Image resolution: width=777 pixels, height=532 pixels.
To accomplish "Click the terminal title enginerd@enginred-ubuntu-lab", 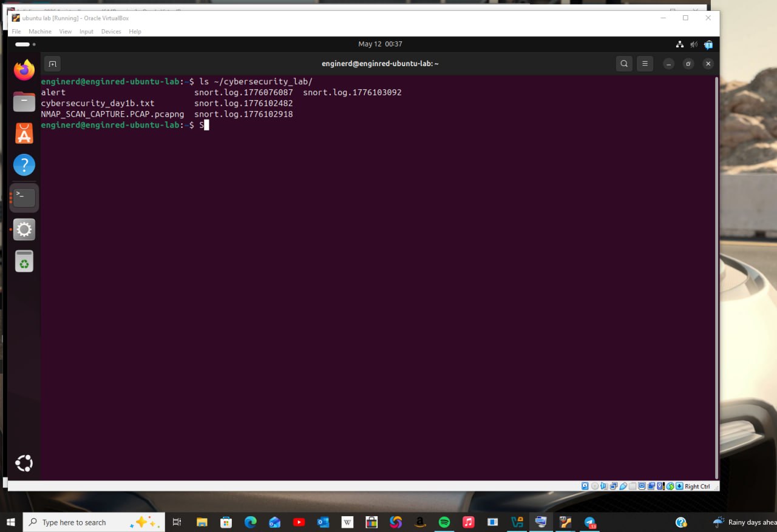I will tap(380, 63).
